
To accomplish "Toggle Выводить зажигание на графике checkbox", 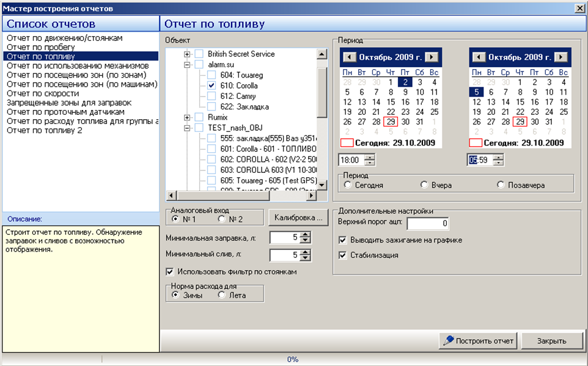I will pyautogui.click(x=342, y=240).
